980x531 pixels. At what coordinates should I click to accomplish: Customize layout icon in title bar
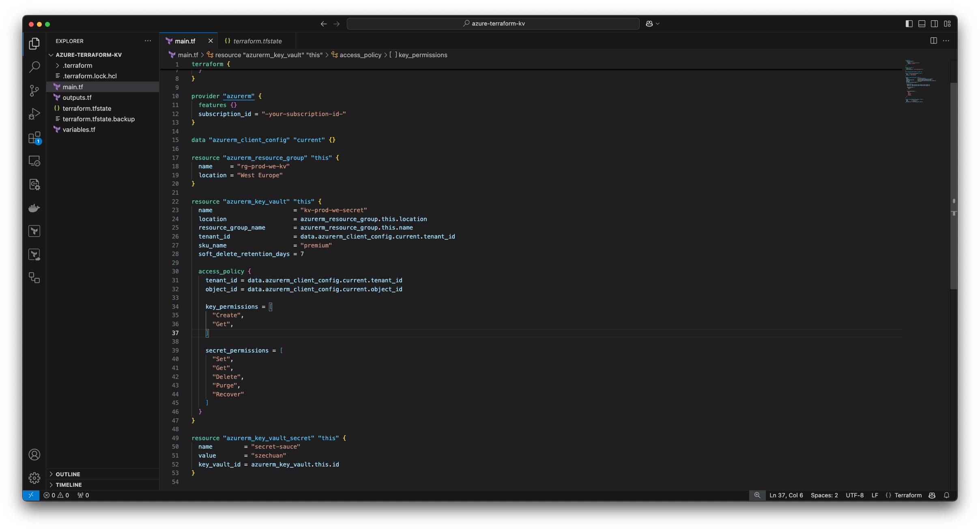tap(948, 24)
